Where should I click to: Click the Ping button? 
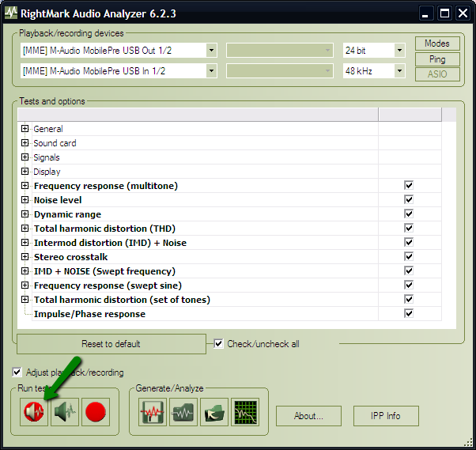(x=437, y=59)
